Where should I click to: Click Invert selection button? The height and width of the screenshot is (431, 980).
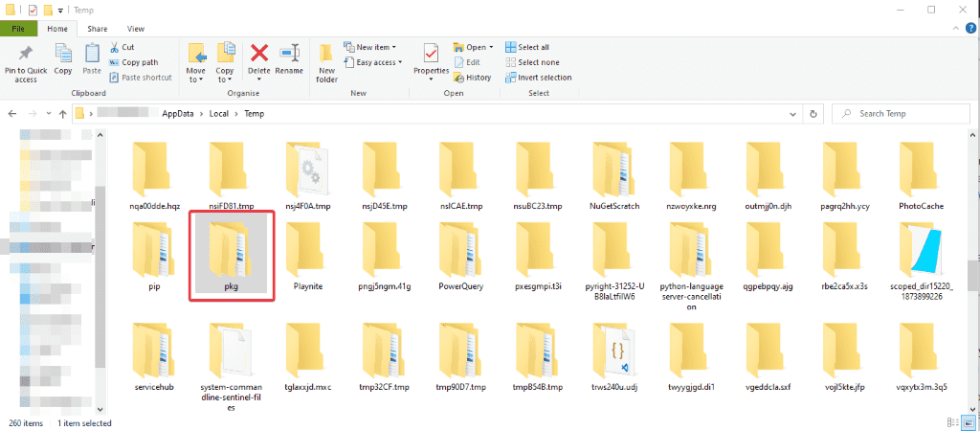click(x=544, y=78)
